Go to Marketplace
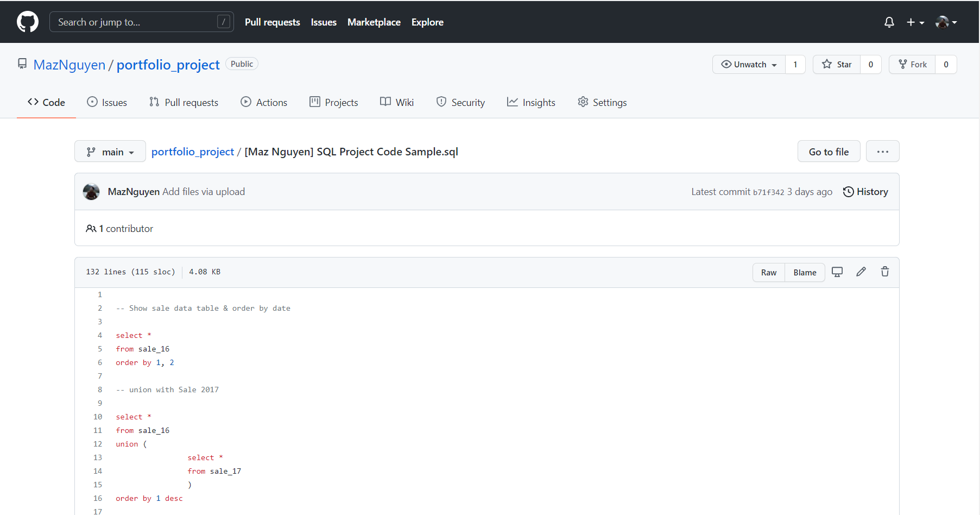The height and width of the screenshot is (515, 980). (374, 22)
